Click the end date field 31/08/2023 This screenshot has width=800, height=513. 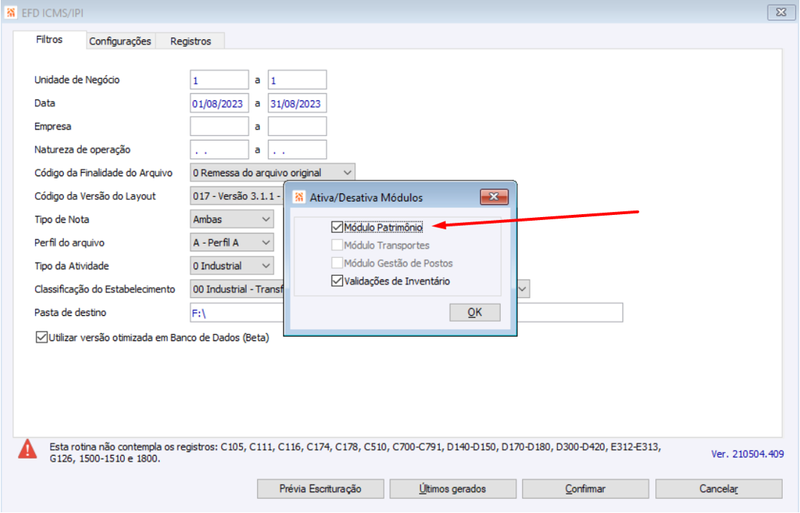(x=297, y=104)
